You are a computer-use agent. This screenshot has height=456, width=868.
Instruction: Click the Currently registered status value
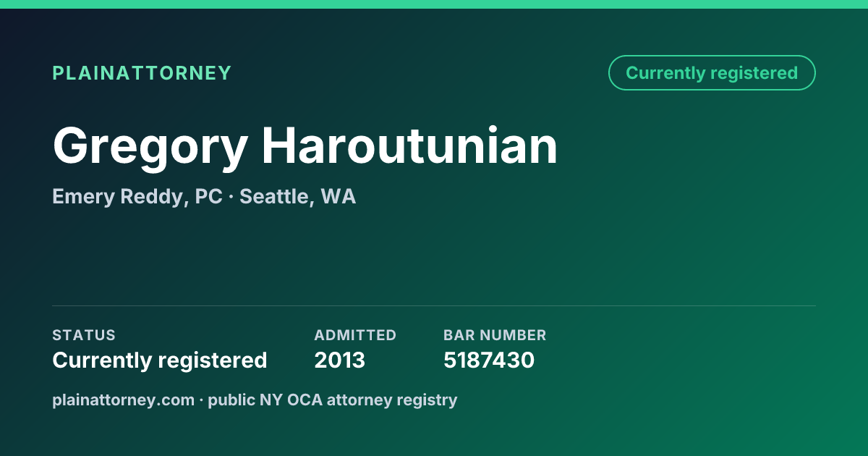click(160, 360)
